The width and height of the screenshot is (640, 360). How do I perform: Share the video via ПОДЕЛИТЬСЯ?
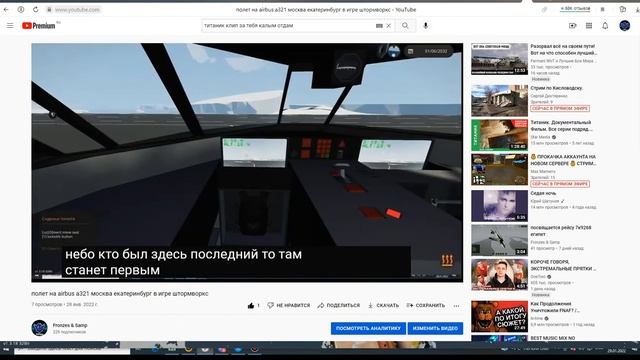[x=338, y=305]
